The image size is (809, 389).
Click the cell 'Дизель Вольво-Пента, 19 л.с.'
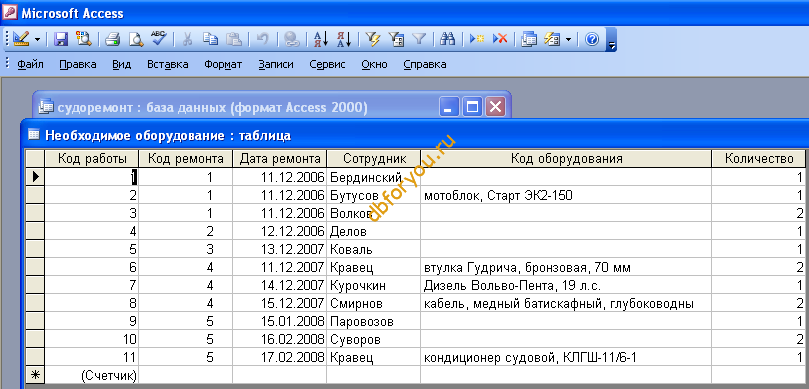566,285
